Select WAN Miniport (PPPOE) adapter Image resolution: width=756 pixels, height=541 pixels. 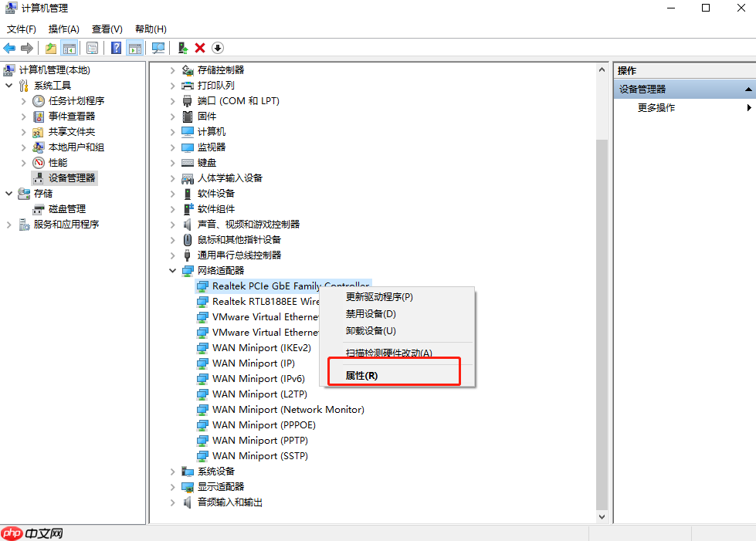coord(264,425)
